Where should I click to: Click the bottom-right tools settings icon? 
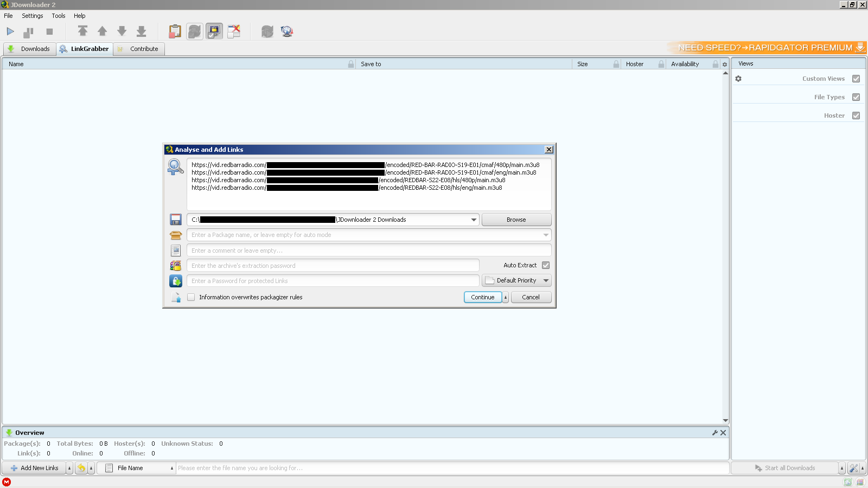point(854,468)
